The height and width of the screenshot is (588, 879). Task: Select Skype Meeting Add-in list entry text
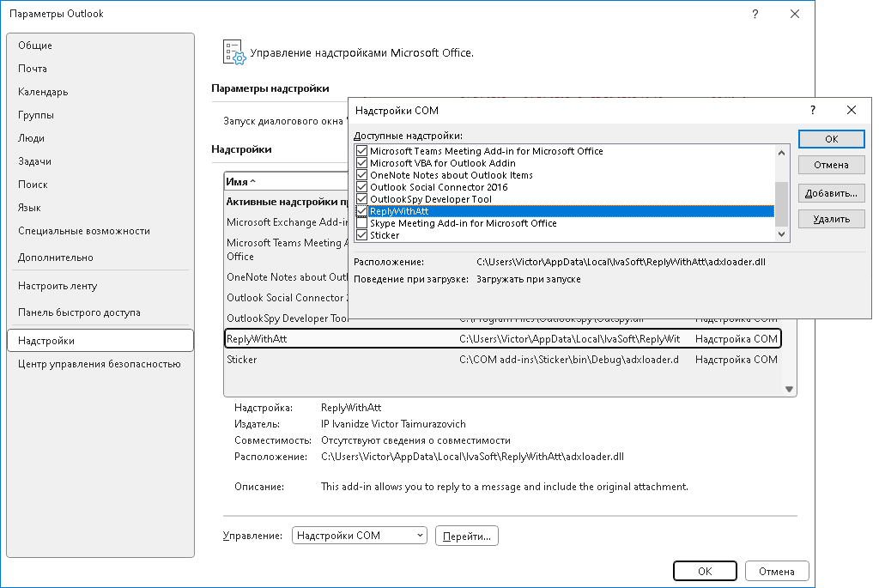[x=463, y=223]
